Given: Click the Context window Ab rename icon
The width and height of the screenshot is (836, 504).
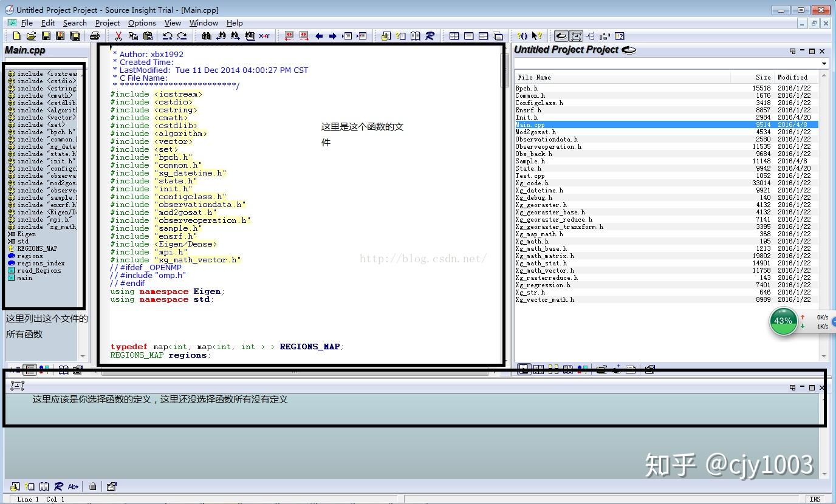Looking at the screenshot, I should 74,486.
